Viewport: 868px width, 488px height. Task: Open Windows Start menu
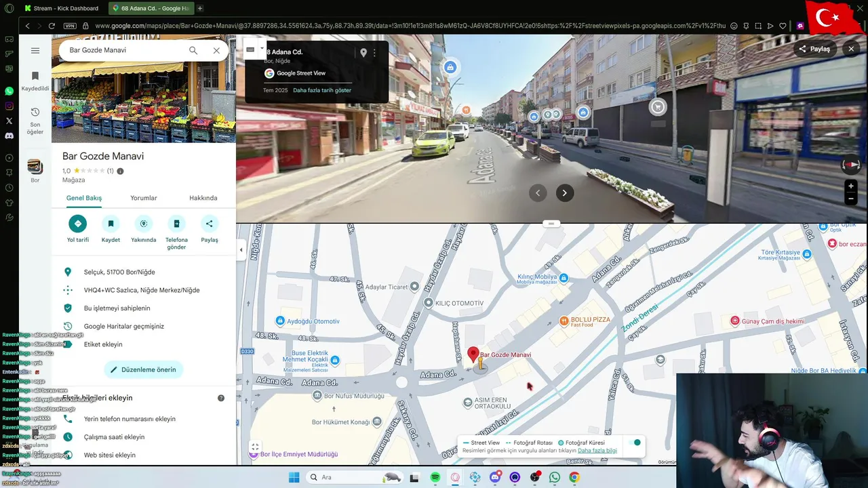(x=294, y=477)
